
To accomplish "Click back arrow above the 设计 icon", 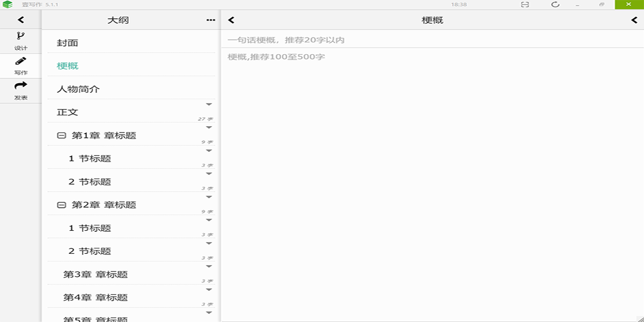I will click(x=20, y=20).
